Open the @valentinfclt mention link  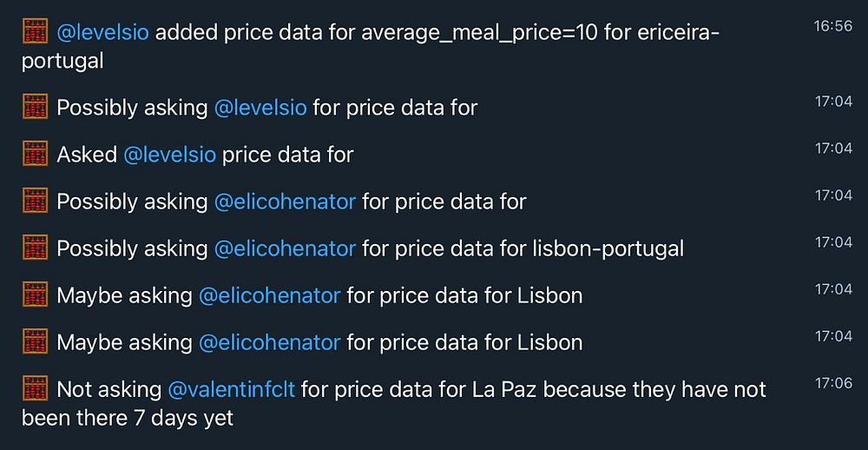pos(231,389)
